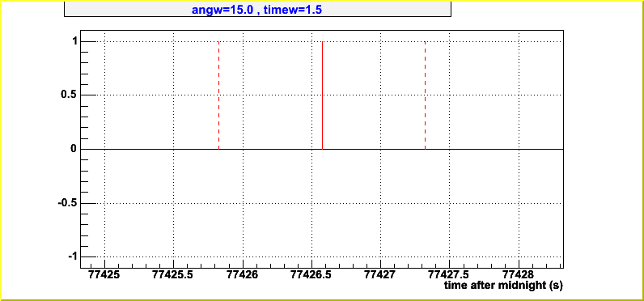Click the x-axis label 77426
Viewport: 644px width, 301px height.
coord(243,274)
